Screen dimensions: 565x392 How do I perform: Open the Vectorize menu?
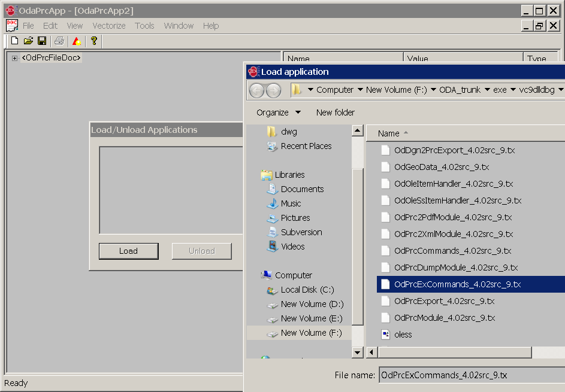click(108, 25)
